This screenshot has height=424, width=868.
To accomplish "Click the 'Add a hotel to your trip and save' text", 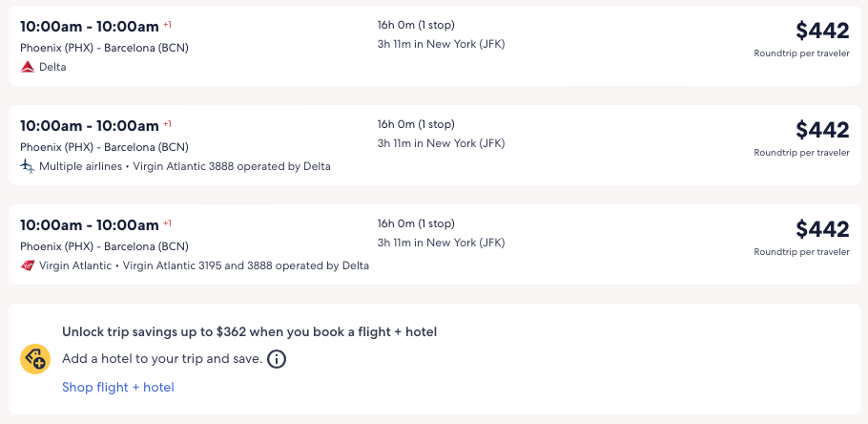I will [x=160, y=359].
